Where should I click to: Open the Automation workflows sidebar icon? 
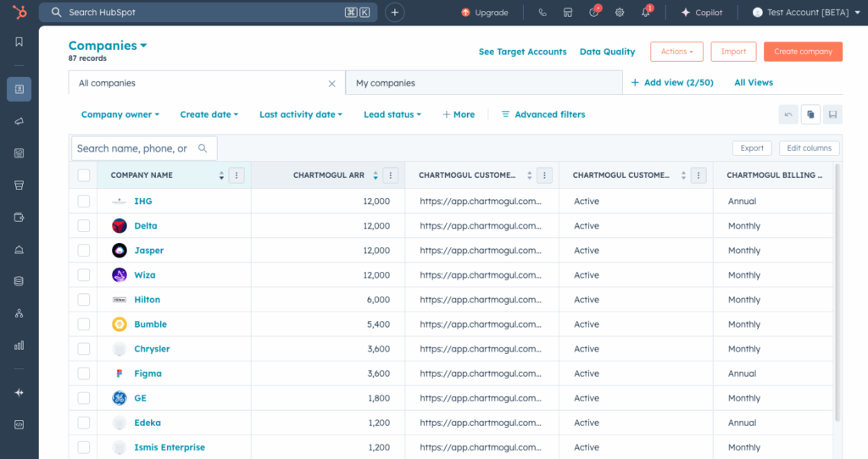19,313
